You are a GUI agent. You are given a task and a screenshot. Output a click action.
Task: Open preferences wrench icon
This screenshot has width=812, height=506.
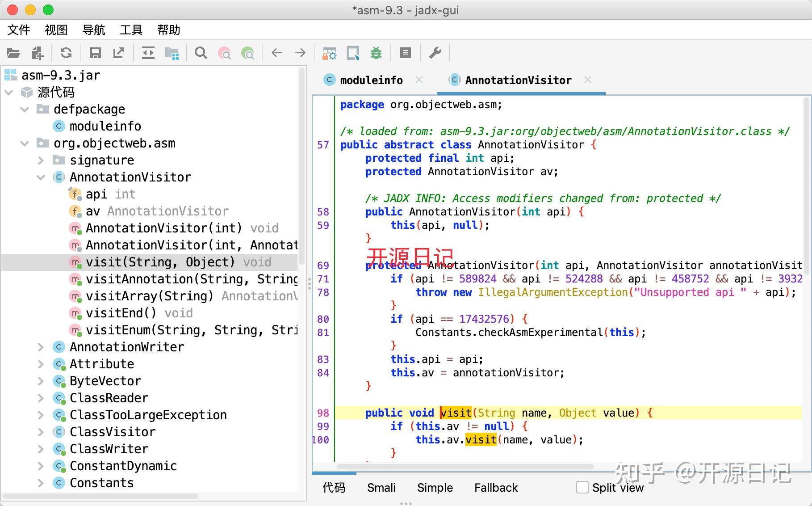coord(435,53)
